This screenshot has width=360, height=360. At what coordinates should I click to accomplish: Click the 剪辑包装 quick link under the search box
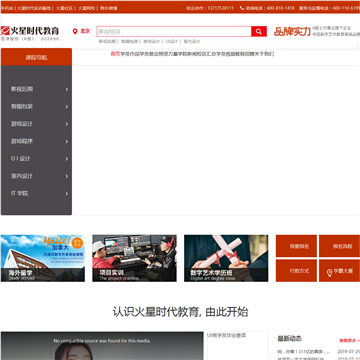[x=129, y=42]
